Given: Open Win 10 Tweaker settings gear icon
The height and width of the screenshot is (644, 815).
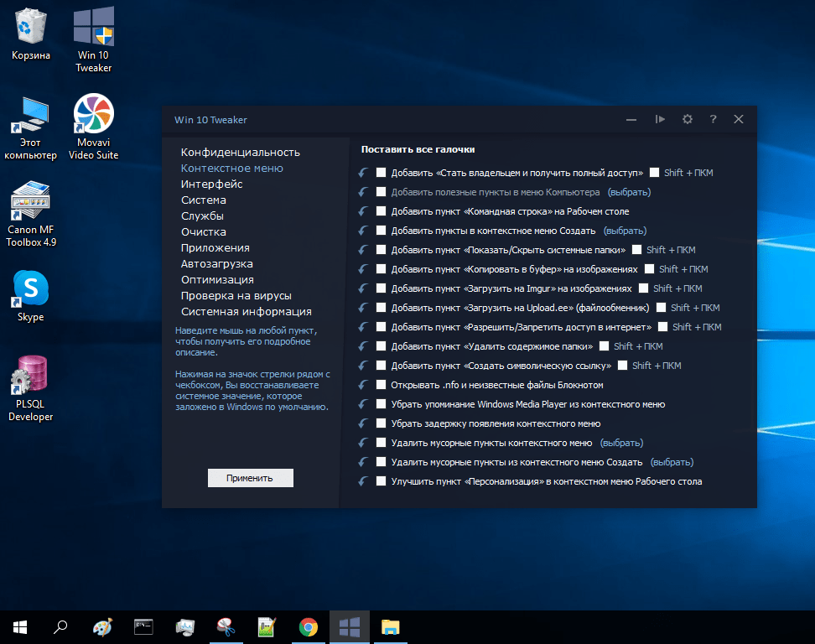Looking at the screenshot, I should tap(688, 119).
